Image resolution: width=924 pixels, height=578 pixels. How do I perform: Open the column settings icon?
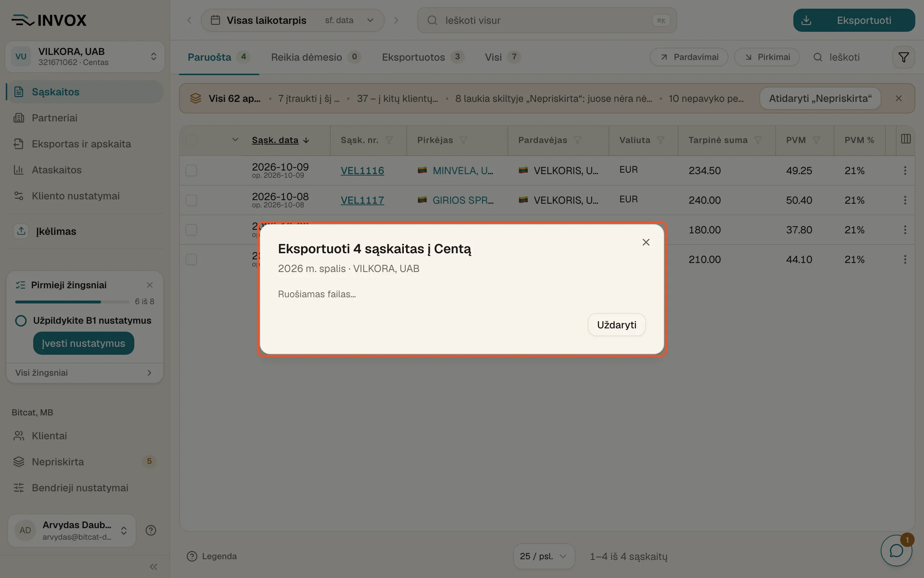[906, 139]
